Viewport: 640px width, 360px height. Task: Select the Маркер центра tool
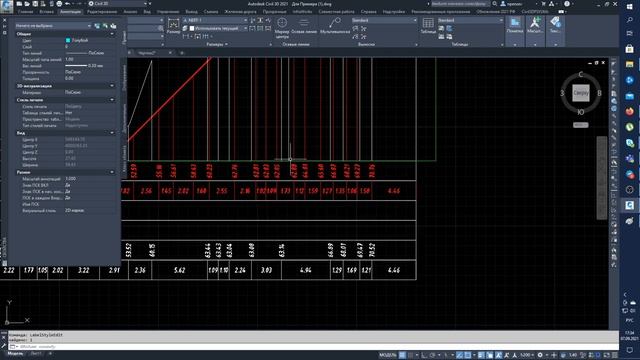[282, 27]
